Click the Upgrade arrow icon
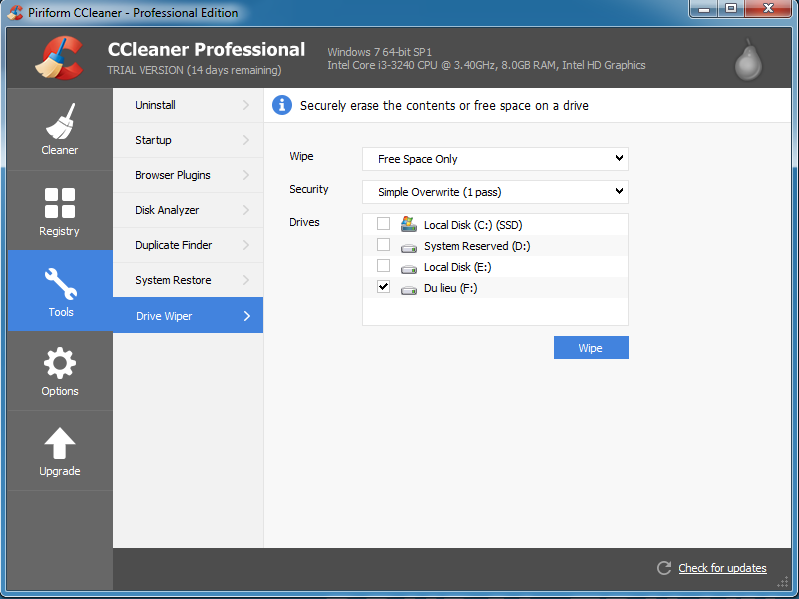Image resolution: width=799 pixels, height=599 pixels. pos(60,443)
